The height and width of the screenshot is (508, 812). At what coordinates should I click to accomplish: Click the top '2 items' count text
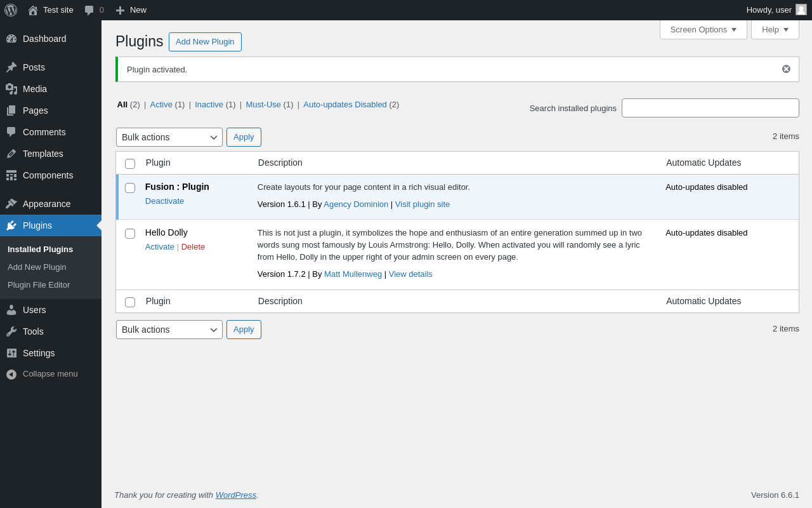tap(786, 137)
